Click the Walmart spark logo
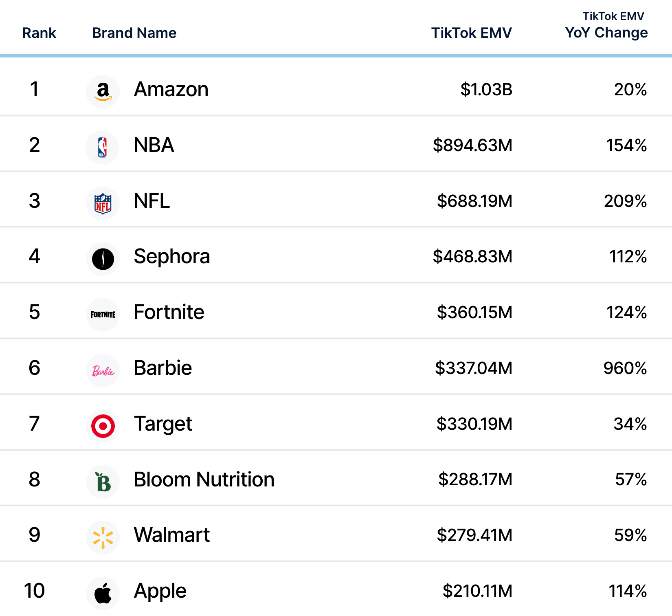The height and width of the screenshot is (616, 672). (103, 537)
